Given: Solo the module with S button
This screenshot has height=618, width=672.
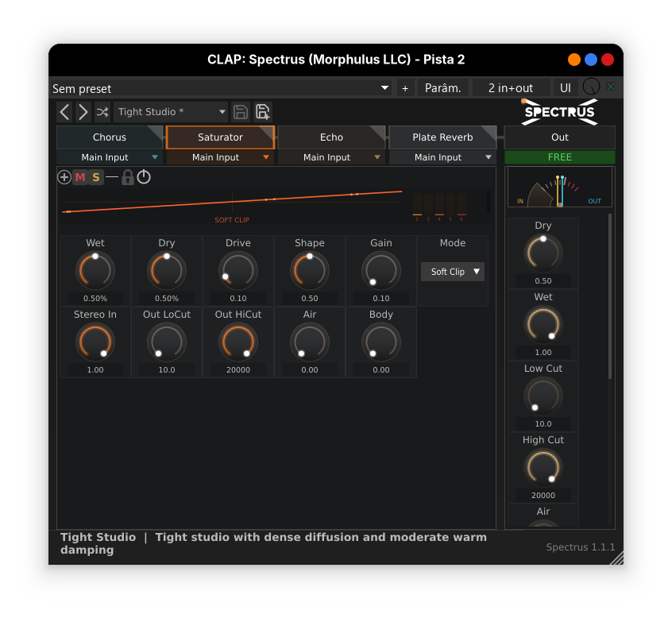Looking at the screenshot, I should click(96, 177).
